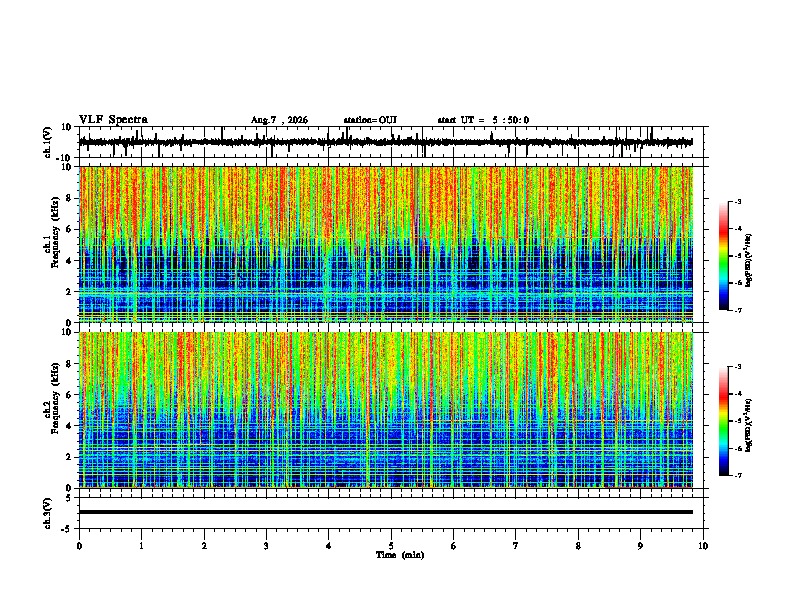Click the "Time (min)" axis title

400,555
